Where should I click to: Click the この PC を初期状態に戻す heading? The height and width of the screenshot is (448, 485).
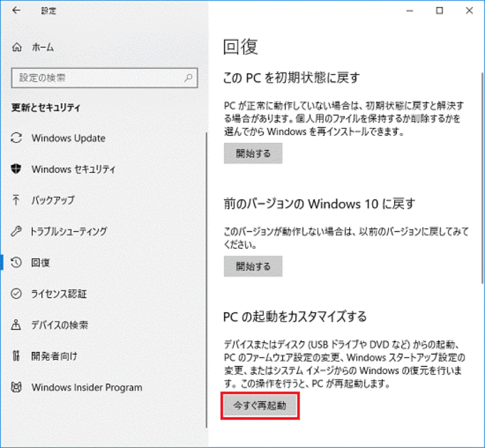(292, 77)
